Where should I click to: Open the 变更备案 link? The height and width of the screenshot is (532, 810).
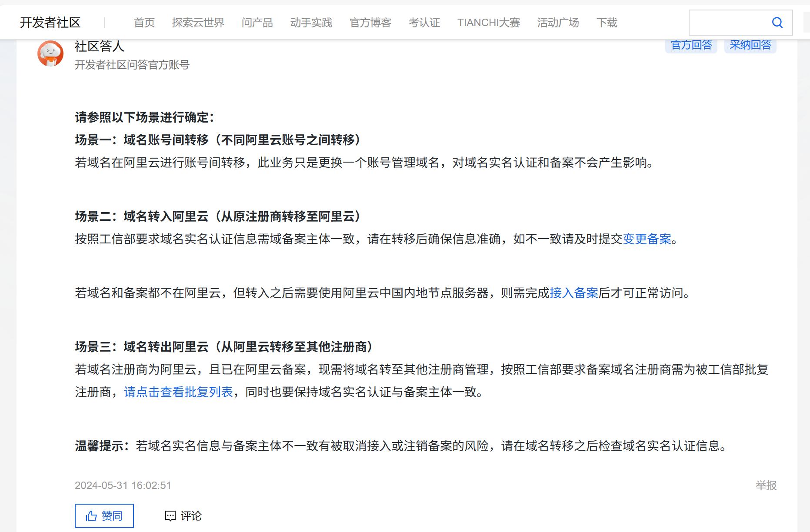647,239
